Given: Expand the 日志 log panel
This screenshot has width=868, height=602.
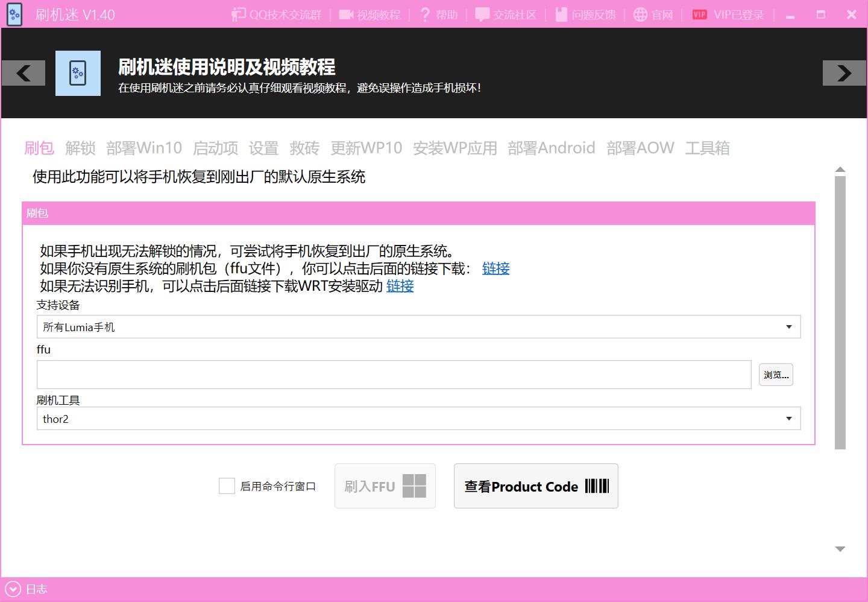Looking at the screenshot, I should point(13,589).
